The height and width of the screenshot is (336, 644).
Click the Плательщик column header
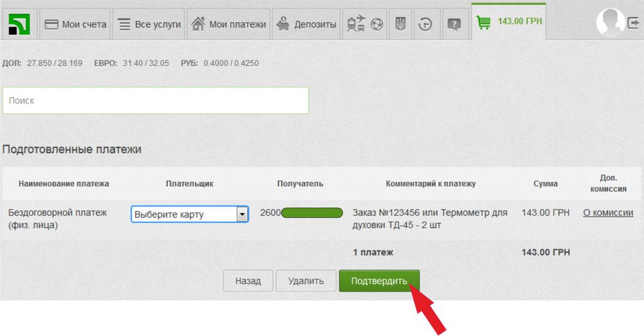pos(189,184)
